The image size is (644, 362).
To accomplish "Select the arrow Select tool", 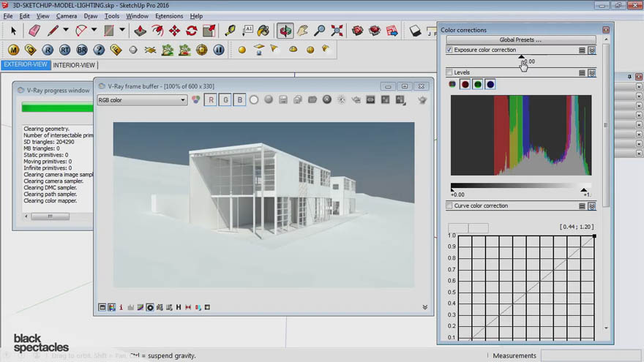I will coord(14,31).
